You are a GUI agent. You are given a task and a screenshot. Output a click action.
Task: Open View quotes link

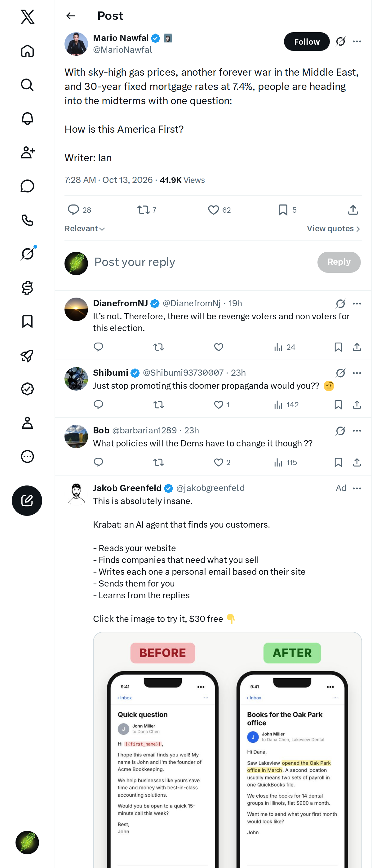(x=334, y=228)
